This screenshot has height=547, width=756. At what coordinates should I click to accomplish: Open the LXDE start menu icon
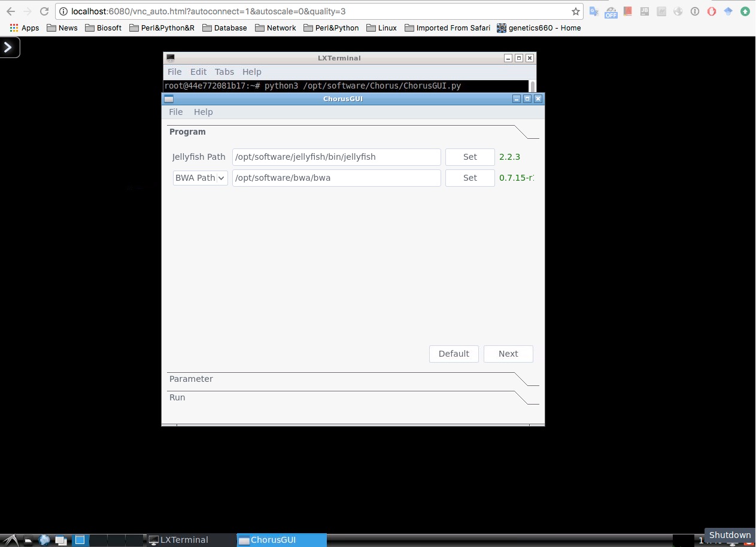(12, 540)
